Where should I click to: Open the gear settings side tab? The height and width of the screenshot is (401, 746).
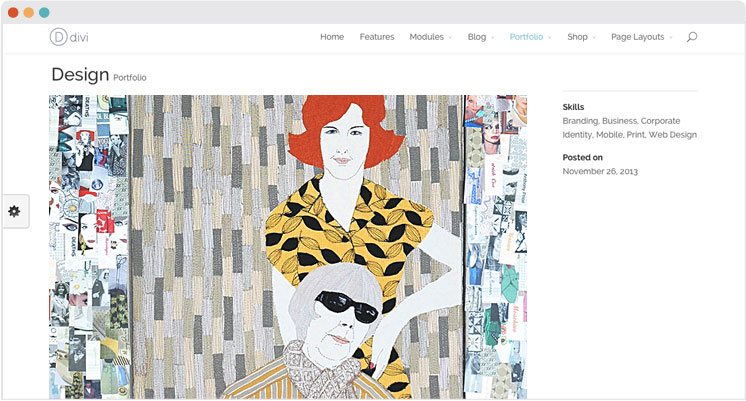coord(15,211)
